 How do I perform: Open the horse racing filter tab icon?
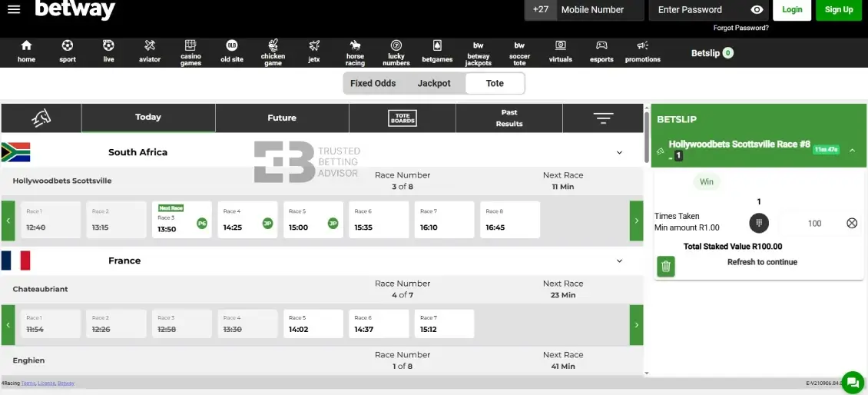[x=41, y=118]
